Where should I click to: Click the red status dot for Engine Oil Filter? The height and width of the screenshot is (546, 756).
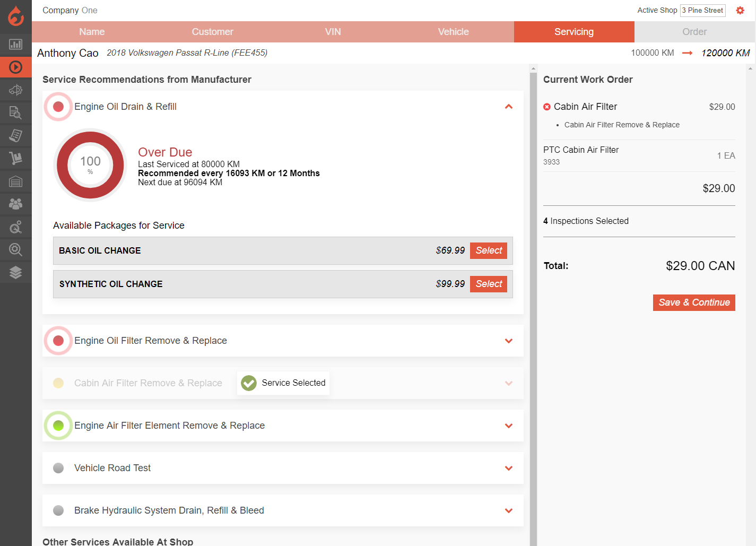coord(58,341)
